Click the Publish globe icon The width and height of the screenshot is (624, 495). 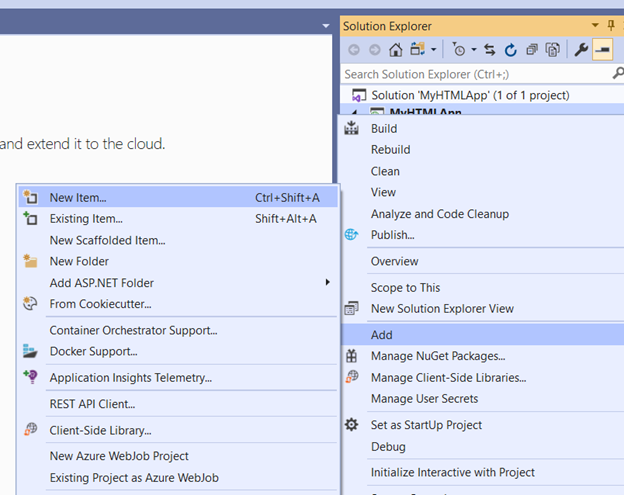point(351,234)
